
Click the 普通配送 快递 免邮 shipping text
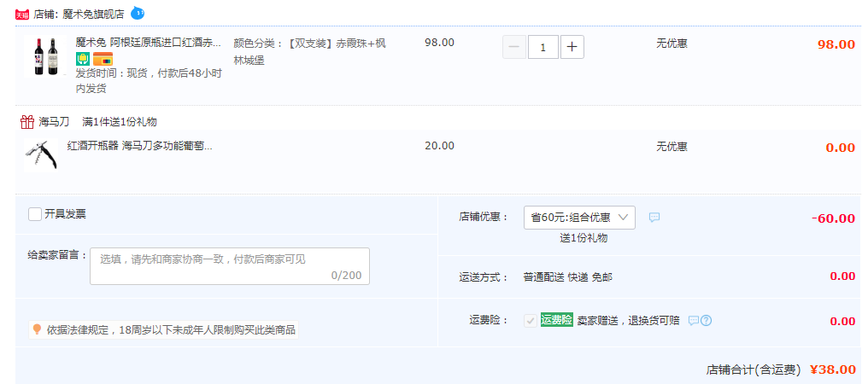pos(568,277)
